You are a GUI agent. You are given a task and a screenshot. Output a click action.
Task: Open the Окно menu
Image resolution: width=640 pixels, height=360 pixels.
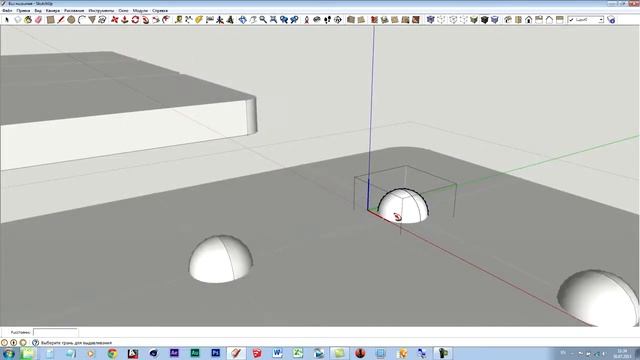123,11
